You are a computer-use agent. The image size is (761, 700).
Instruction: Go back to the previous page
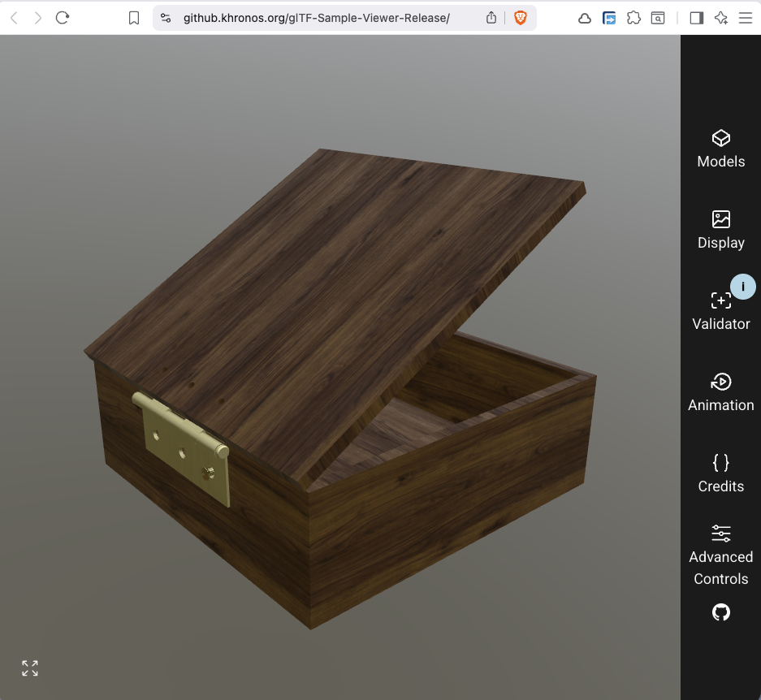(14, 18)
